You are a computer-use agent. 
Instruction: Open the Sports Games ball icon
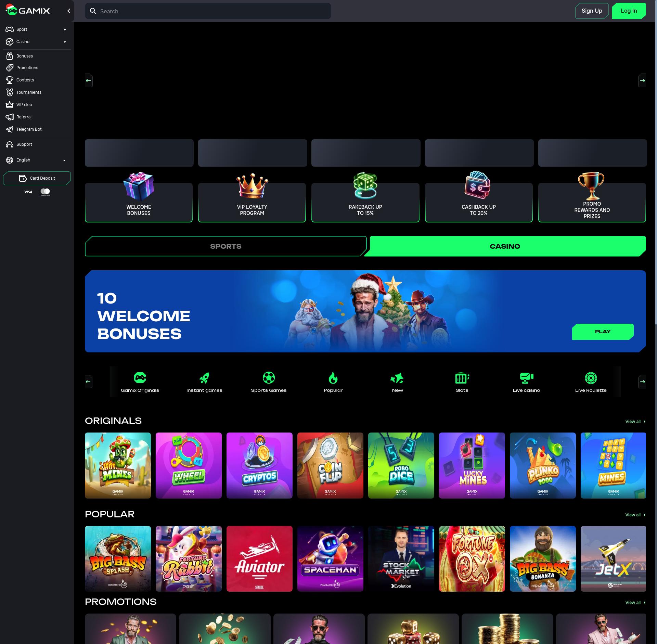point(269,378)
